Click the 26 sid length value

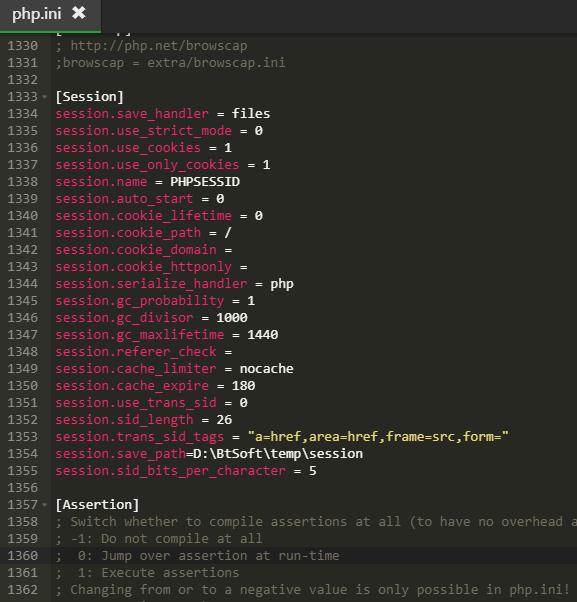tap(224, 420)
